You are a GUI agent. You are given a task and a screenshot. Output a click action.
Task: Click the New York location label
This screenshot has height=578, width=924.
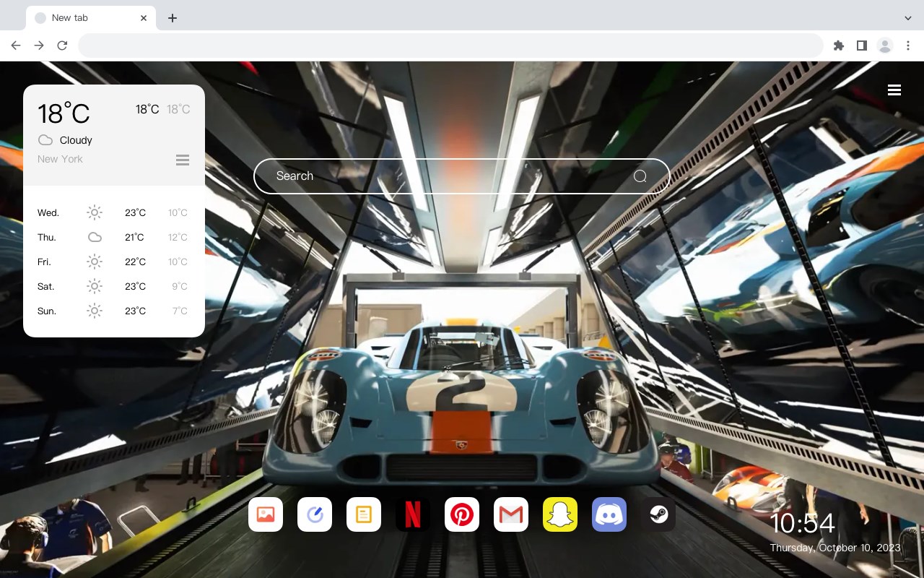tap(60, 159)
